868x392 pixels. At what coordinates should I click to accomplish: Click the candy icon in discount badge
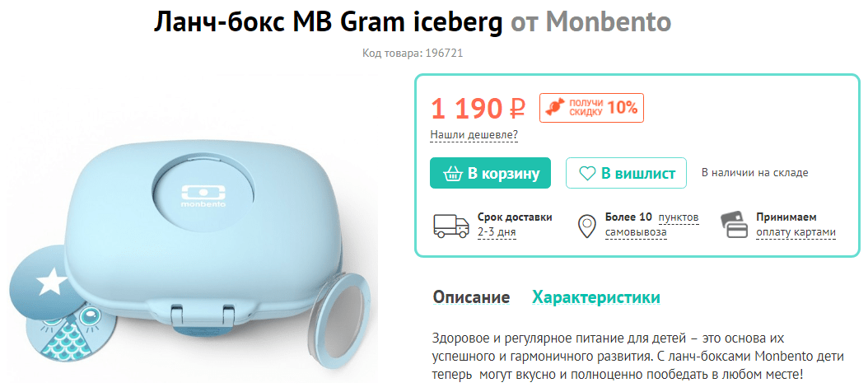tap(555, 108)
